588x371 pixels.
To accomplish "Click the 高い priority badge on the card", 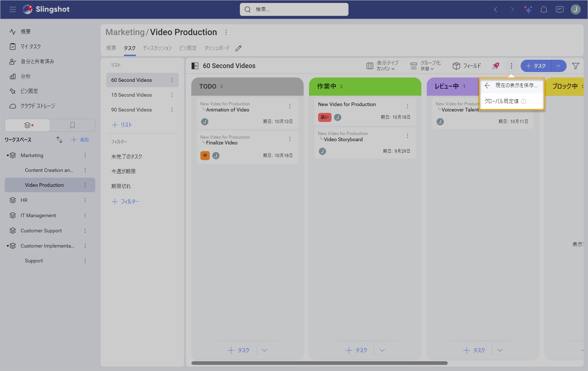I will 324,117.
